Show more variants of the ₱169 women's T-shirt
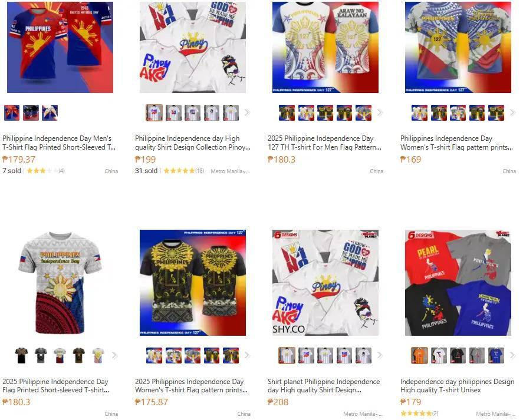523x420 pixels. [x=512, y=113]
